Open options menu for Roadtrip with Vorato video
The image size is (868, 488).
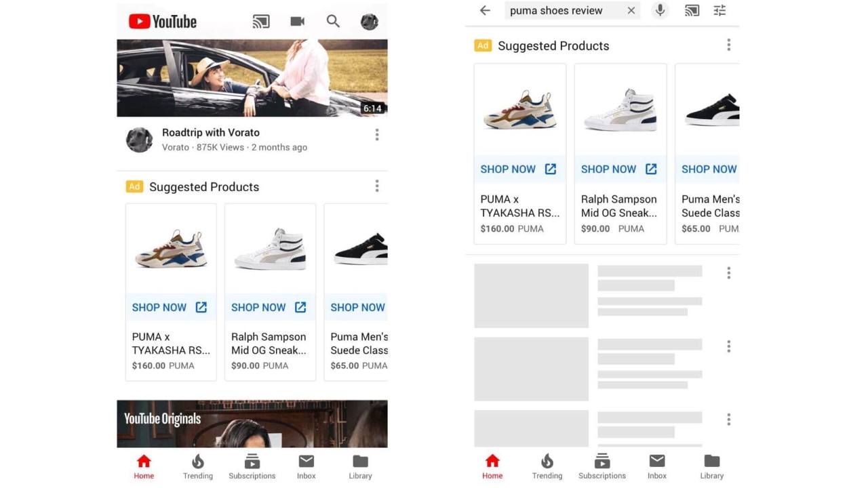[x=377, y=135]
